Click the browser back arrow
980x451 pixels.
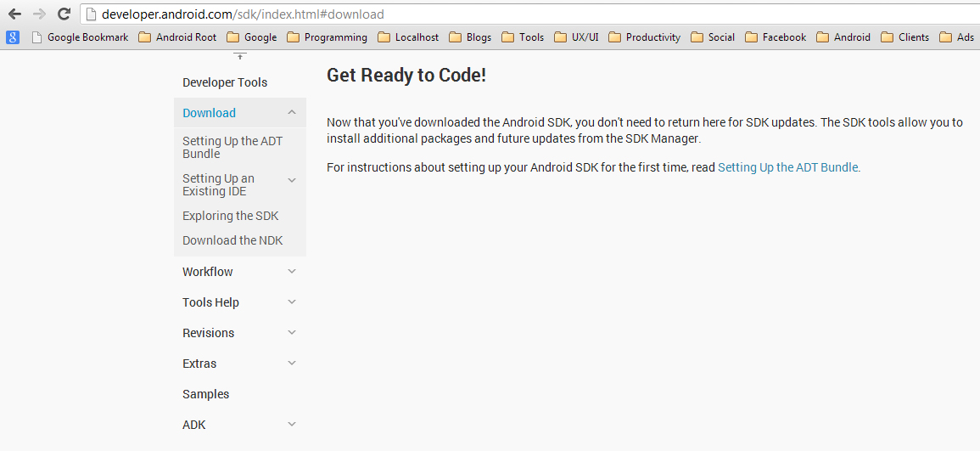[14, 14]
